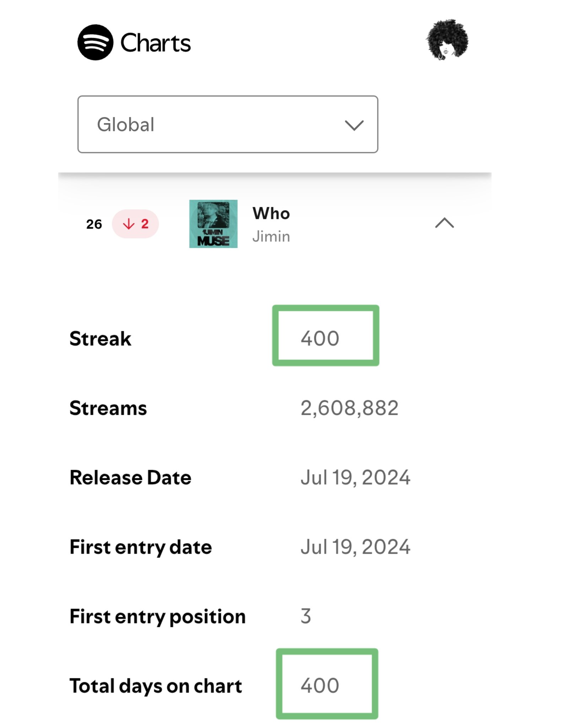Click the Charts heading text
Screen dimensions: 582x728
coord(156,43)
